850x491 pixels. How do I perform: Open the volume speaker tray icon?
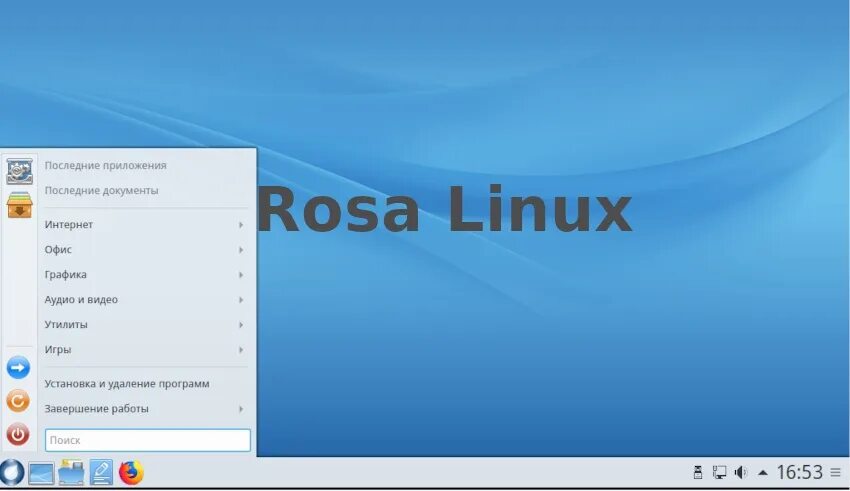pyautogui.click(x=740, y=473)
